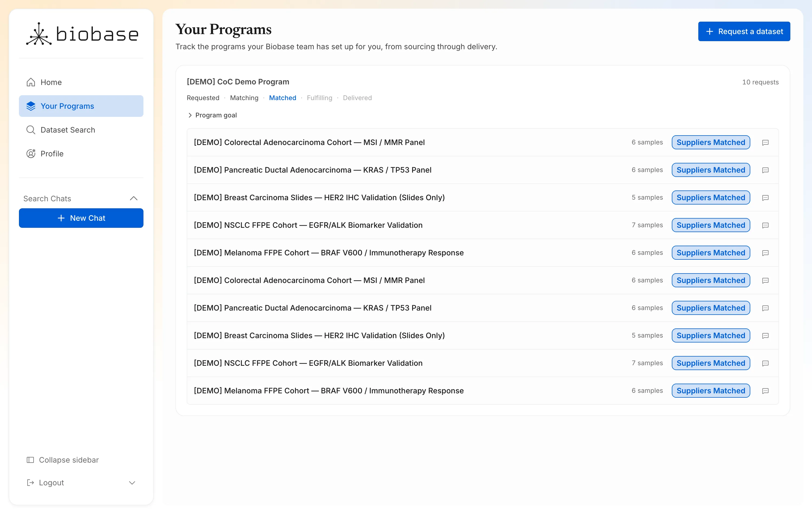Open first Melanoma FFPE Cohort BRAF V600 request
812x514 pixels.
(x=483, y=253)
